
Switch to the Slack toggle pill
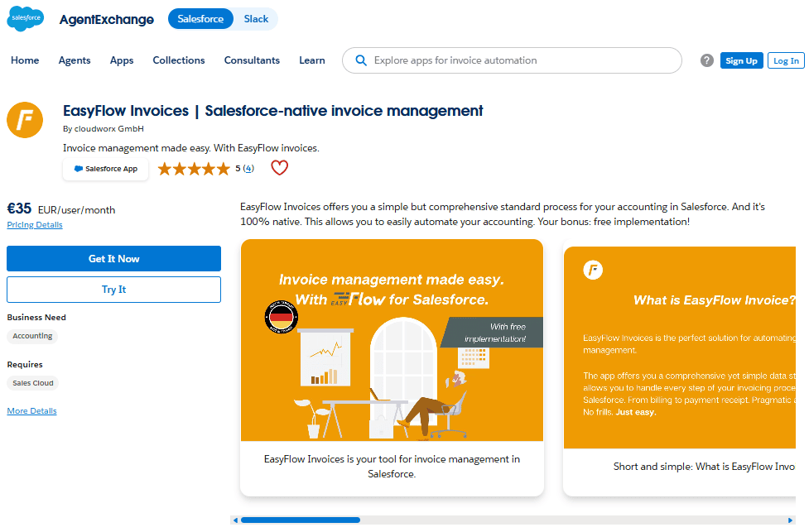[x=256, y=19]
